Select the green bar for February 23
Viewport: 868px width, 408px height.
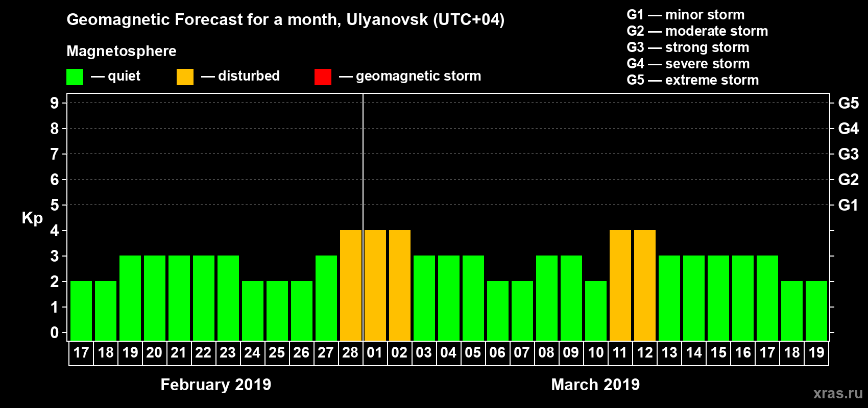coord(228,298)
